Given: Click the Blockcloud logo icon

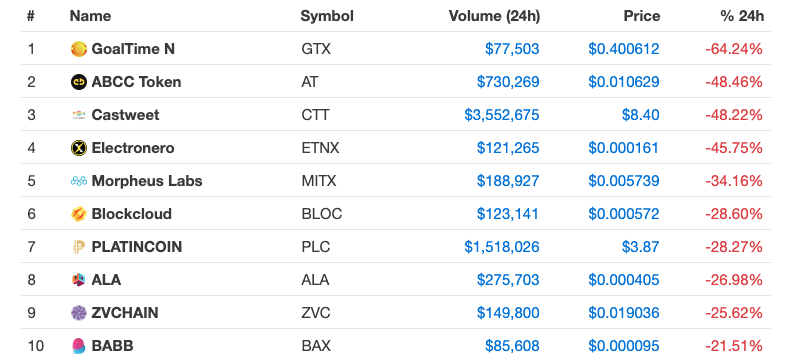Looking at the screenshot, I should pyautogui.click(x=79, y=214).
